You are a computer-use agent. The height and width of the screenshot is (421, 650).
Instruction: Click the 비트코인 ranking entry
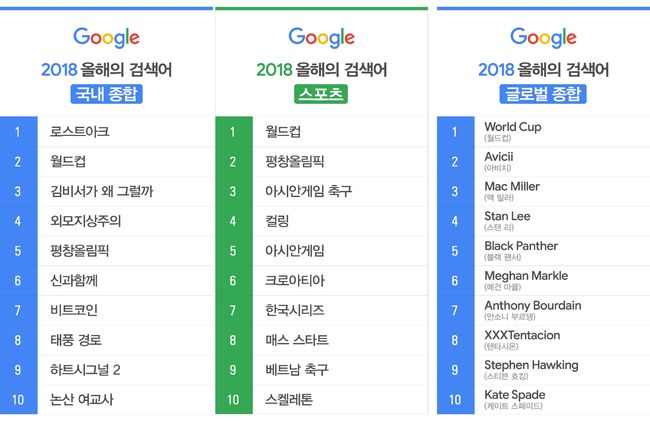74,310
